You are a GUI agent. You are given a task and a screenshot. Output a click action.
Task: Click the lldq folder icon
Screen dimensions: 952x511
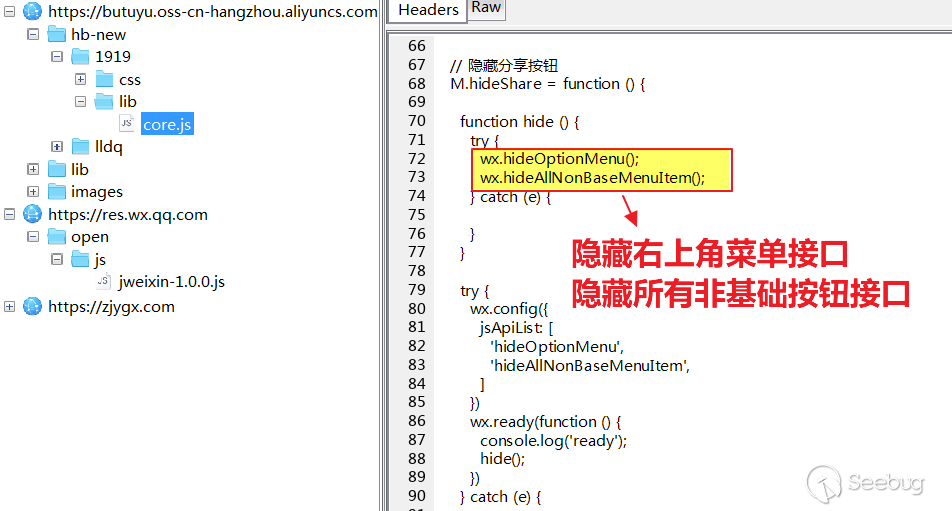[x=80, y=146]
